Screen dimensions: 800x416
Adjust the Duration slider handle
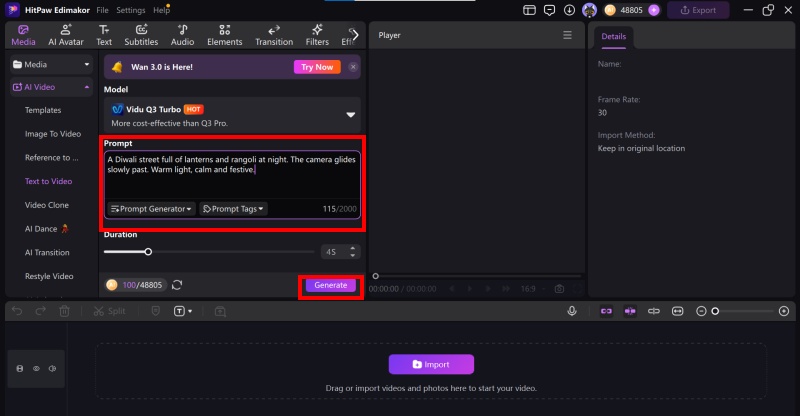(148, 252)
